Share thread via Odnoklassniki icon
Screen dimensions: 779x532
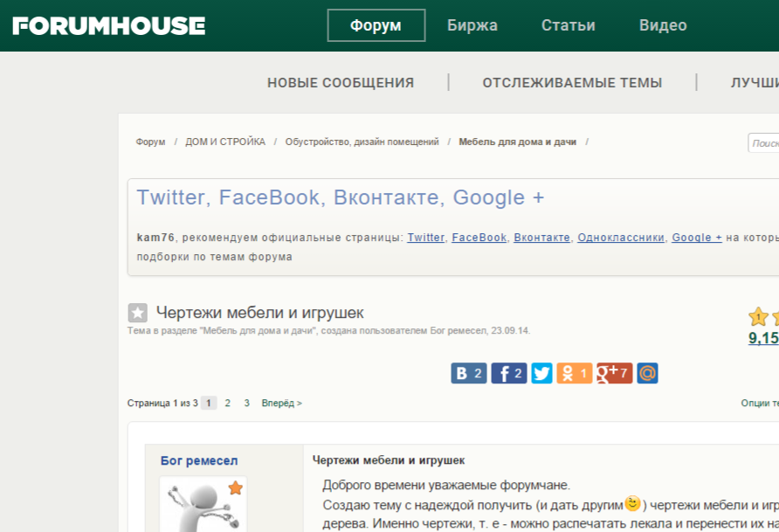coord(575,373)
